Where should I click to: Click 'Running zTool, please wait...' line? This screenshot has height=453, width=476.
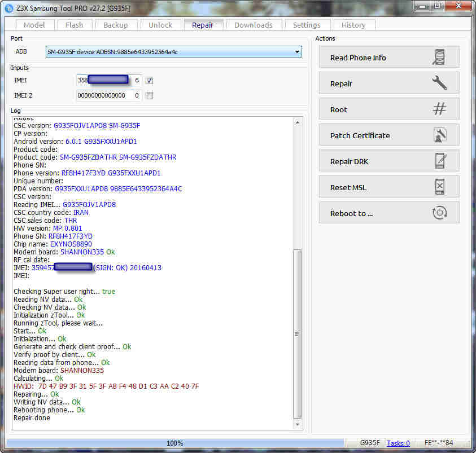click(58, 323)
